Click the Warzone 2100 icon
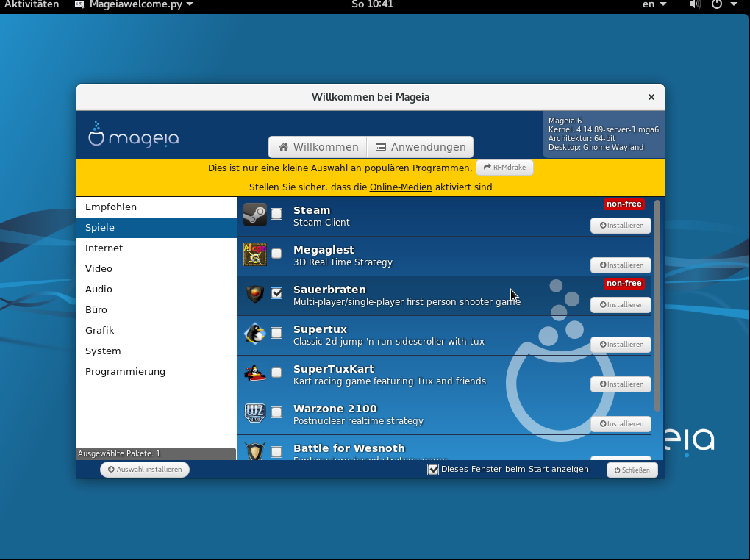This screenshot has height=560, width=750. [x=255, y=413]
